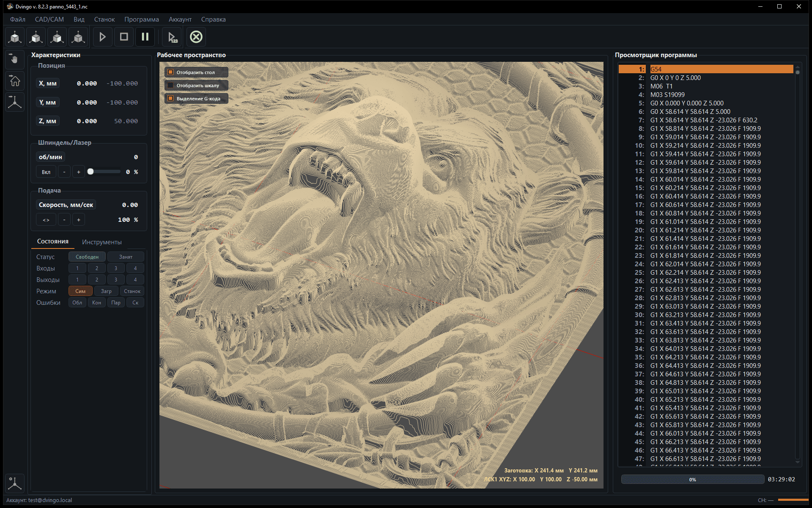Select G-code line 3 'M06 T1'
Screen dimensions: 812x508
[x=705, y=86]
